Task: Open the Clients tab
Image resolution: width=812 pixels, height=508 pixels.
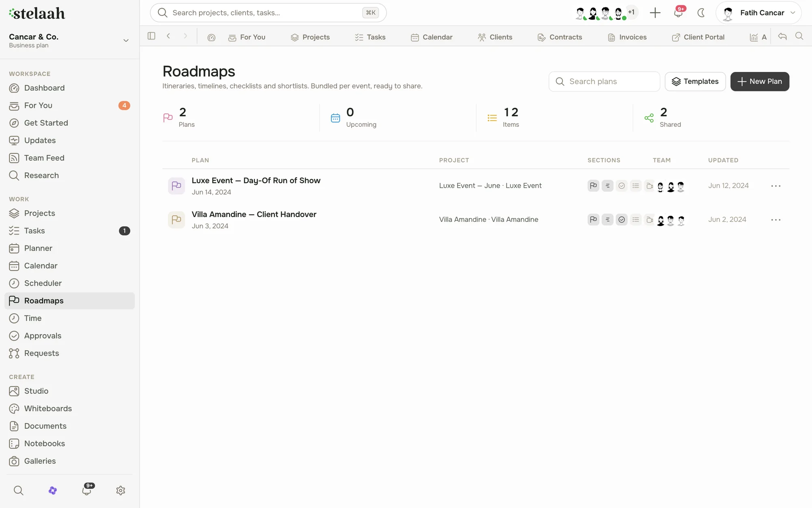Action: pyautogui.click(x=495, y=37)
